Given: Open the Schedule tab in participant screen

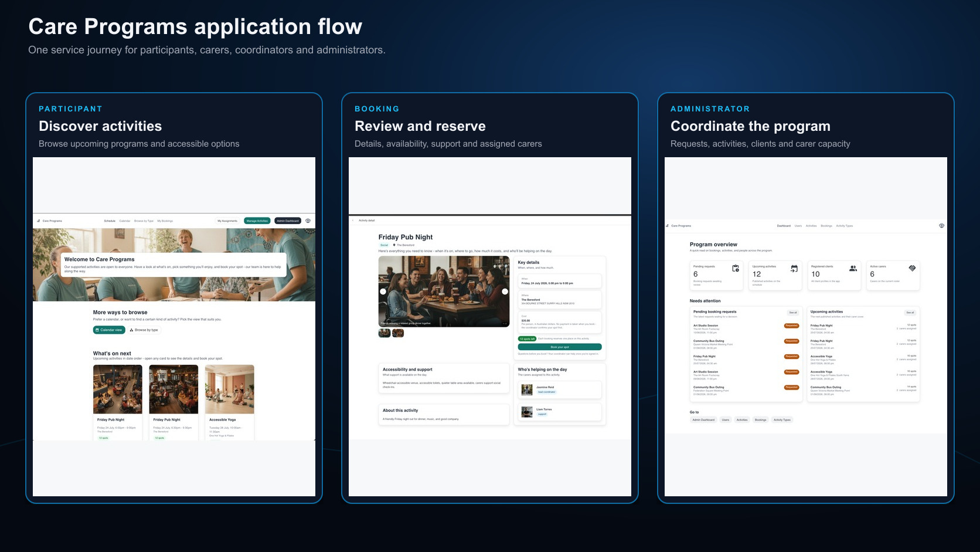Looking at the screenshot, I should pos(110,221).
